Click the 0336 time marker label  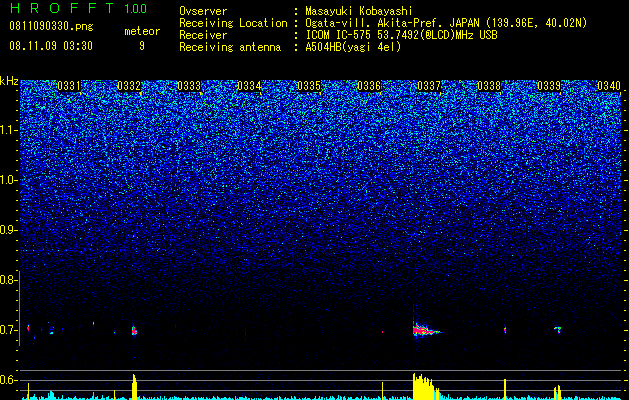[369, 86]
